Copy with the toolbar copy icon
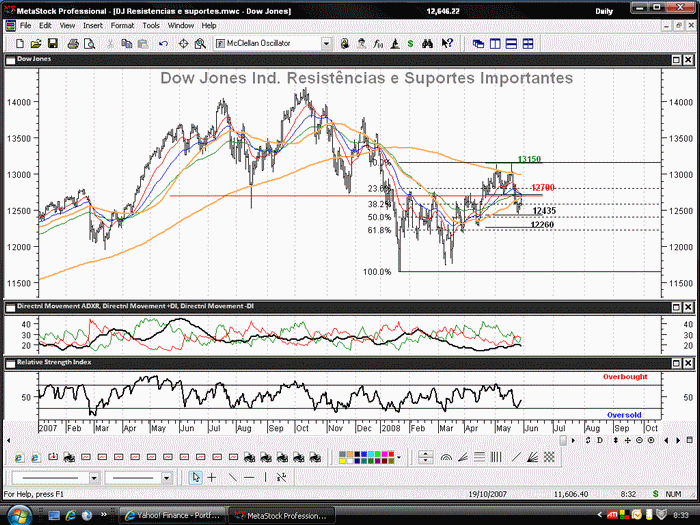 (127, 44)
